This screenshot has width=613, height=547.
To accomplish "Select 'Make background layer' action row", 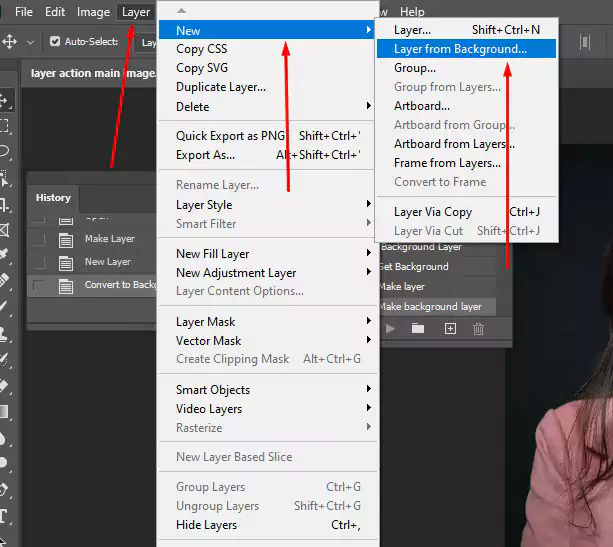I will (437, 307).
